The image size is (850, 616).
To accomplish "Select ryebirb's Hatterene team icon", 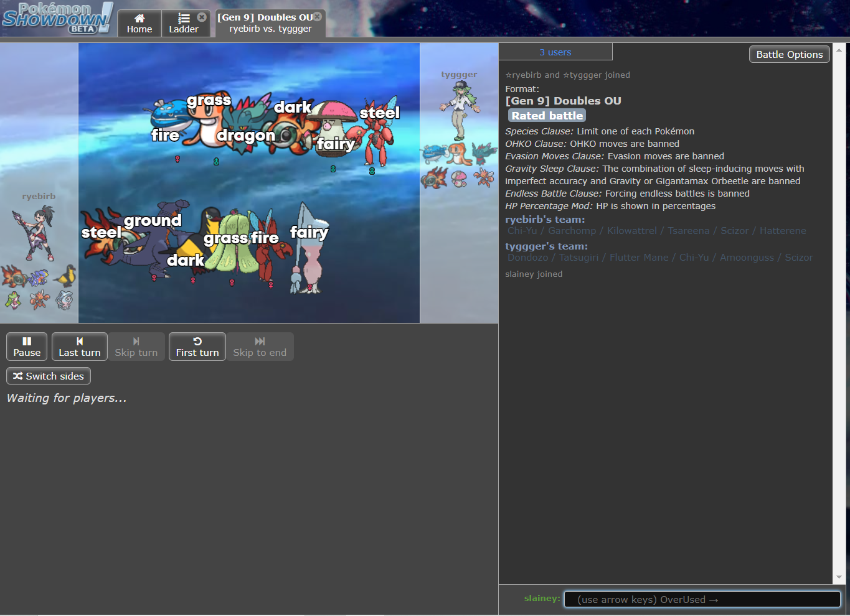I will click(64, 300).
